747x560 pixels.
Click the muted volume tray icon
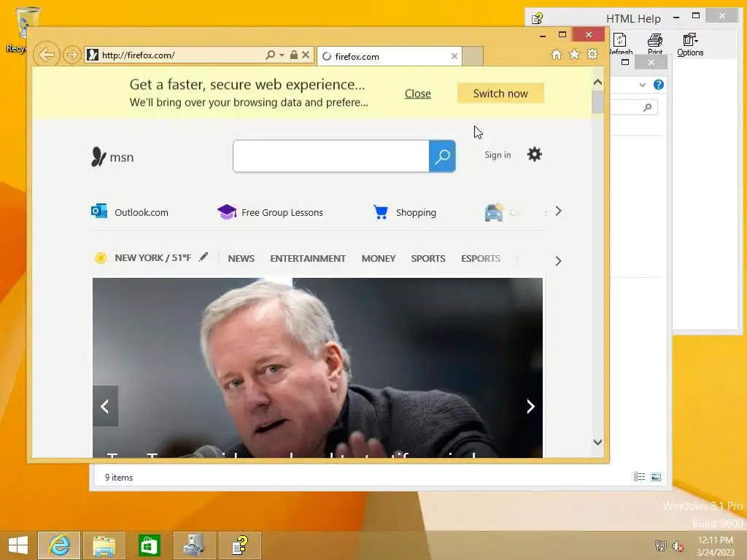click(x=678, y=545)
